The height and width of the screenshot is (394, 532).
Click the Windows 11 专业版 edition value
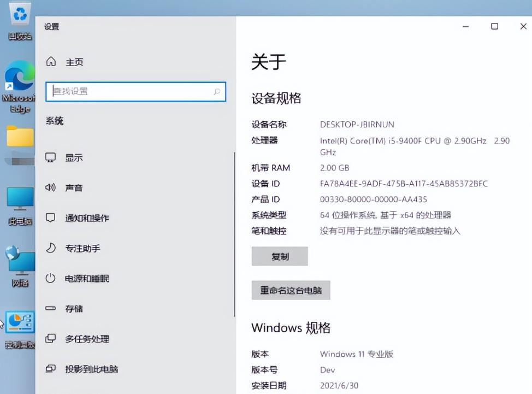(357, 354)
